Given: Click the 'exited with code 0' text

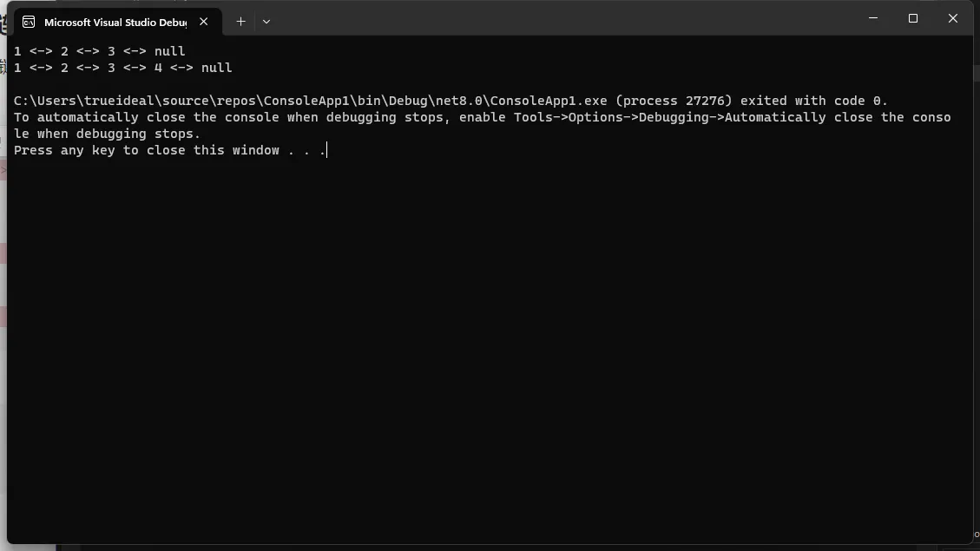Looking at the screenshot, I should pos(813,101).
